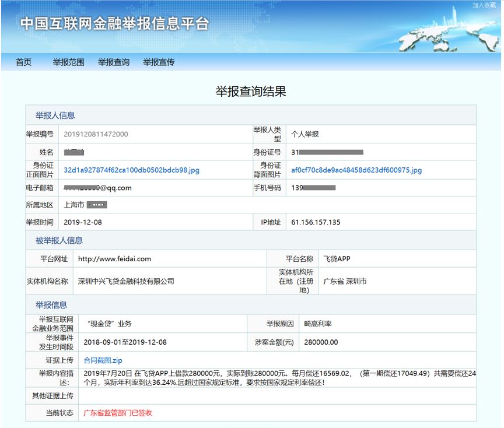Click the 举报人信息 section header
The width and height of the screenshot is (504, 428).
pos(55,115)
